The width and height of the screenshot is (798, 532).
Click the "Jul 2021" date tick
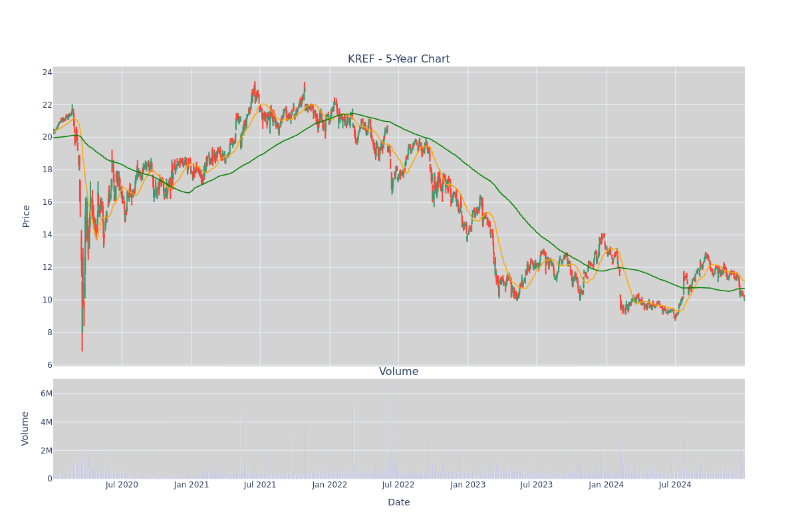pyautogui.click(x=260, y=485)
